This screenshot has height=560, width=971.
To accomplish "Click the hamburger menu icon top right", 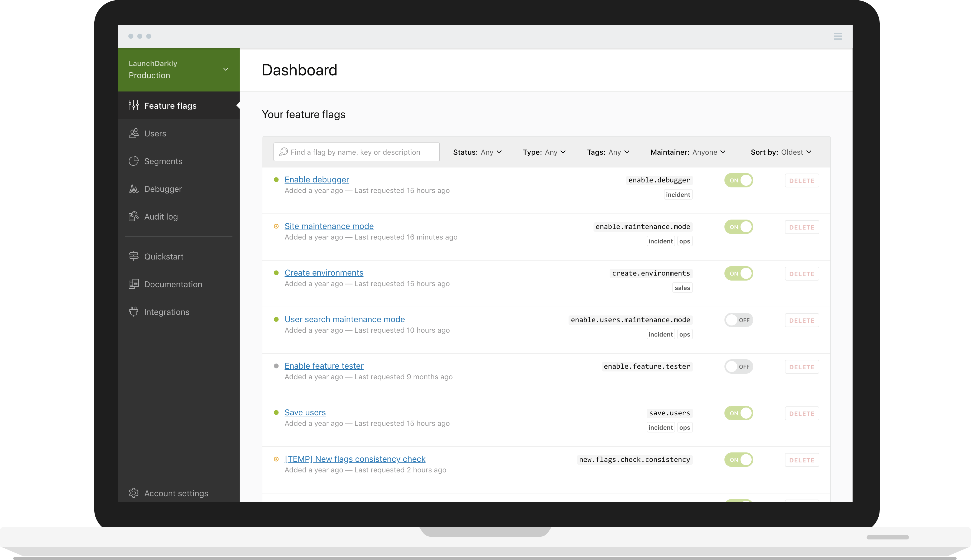I will [838, 36].
